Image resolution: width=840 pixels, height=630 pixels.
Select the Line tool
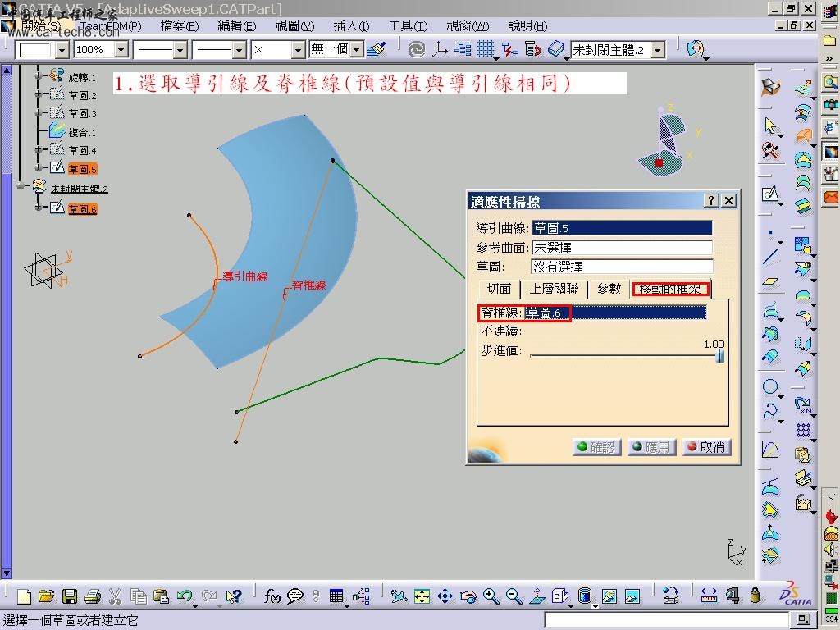point(770,258)
